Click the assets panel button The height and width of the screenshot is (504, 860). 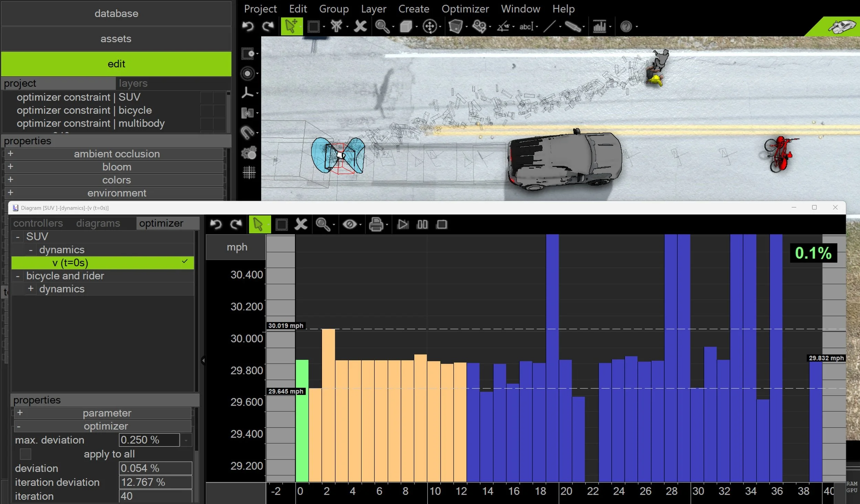click(116, 39)
